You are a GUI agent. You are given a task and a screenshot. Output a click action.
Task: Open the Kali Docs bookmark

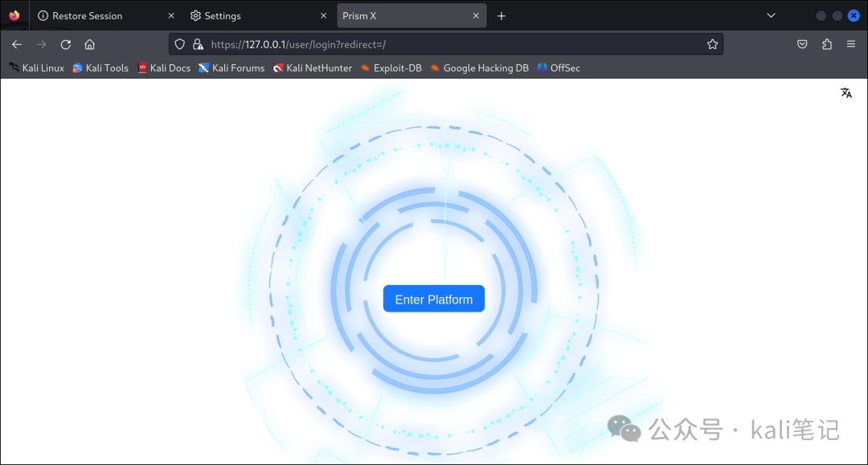pos(164,68)
